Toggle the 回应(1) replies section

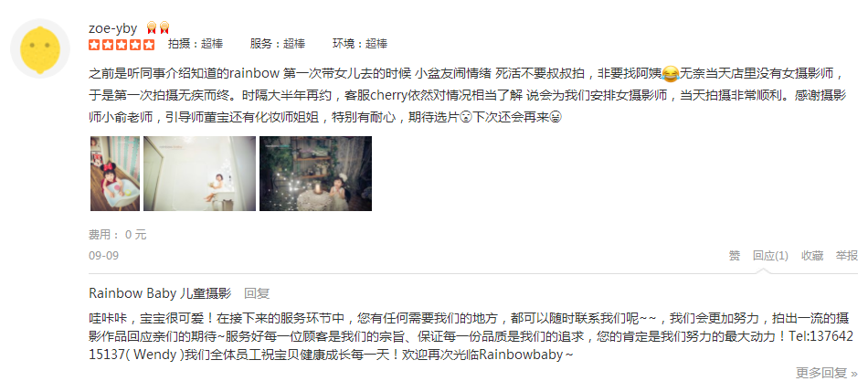click(770, 256)
